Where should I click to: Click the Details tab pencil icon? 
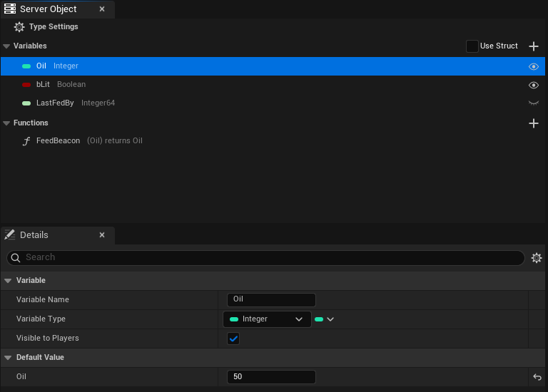coord(10,234)
